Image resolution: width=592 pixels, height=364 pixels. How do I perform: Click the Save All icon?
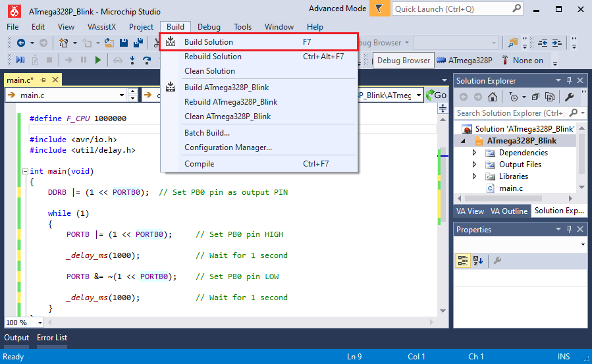click(138, 43)
